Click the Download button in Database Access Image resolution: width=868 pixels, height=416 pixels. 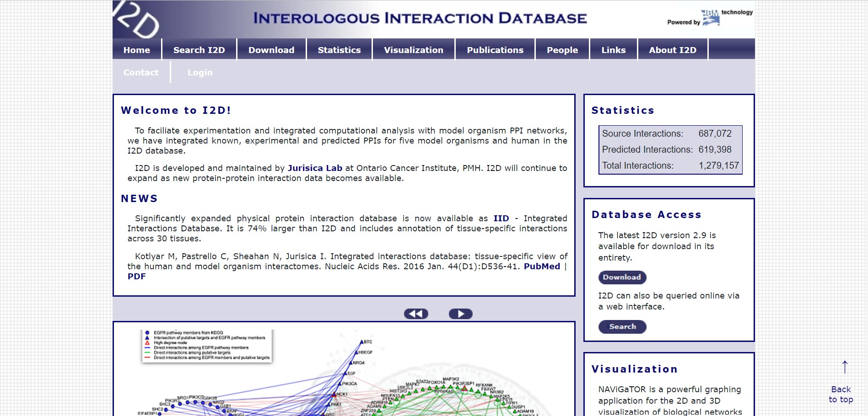622,277
